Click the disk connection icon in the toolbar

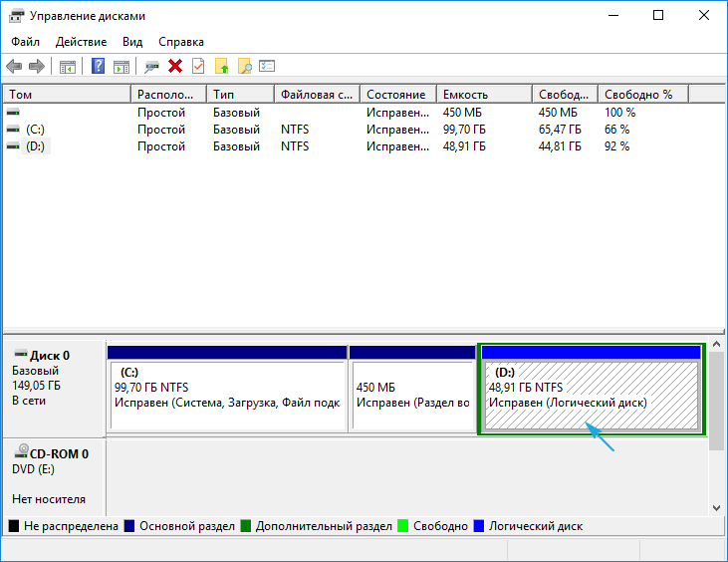[x=151, y=67]
